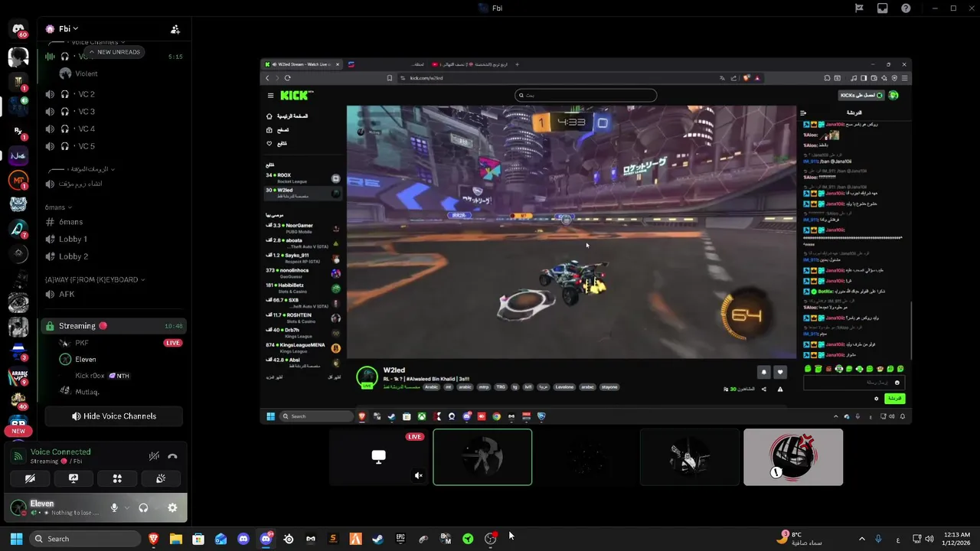Click the Voice Connected status text
980x551 pixels.
[60, 452]
